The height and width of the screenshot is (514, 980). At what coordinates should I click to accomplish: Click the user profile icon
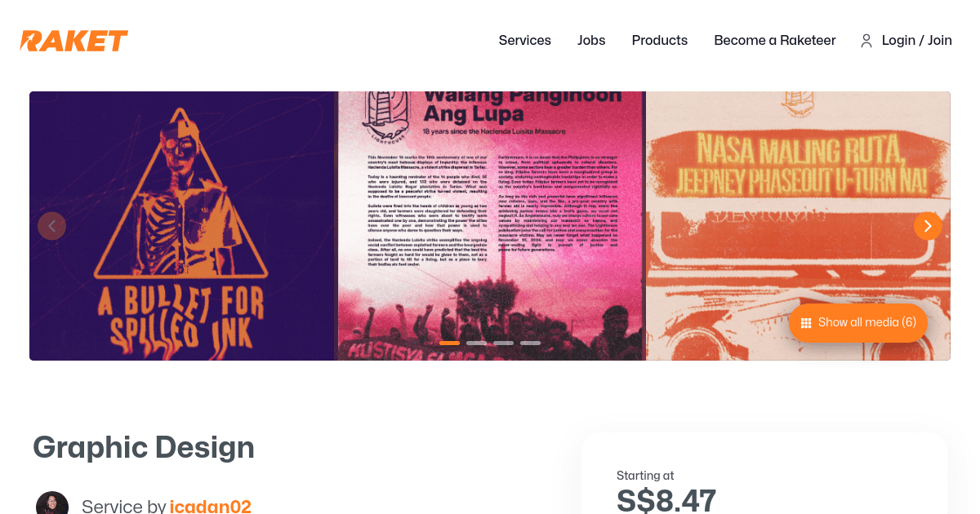tap(866, 41)
